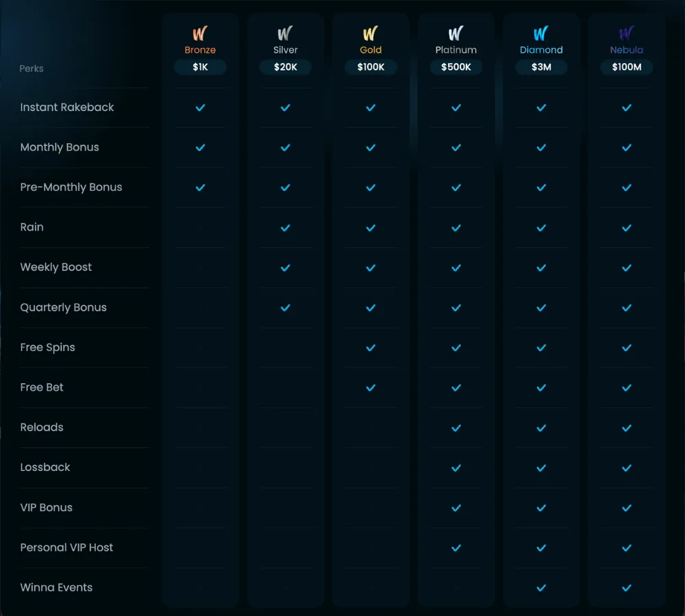
Task: Click Bronze Instant Rakeback checkmark
Action: (x=200, y=107)
